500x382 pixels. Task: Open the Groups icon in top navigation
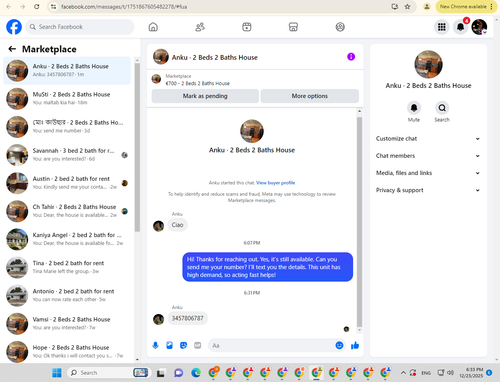[x=340, y=27]
